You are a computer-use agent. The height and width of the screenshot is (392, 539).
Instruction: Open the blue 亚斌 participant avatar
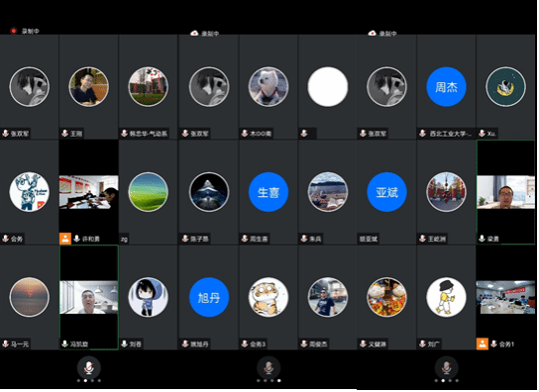(x=386, y=192)
